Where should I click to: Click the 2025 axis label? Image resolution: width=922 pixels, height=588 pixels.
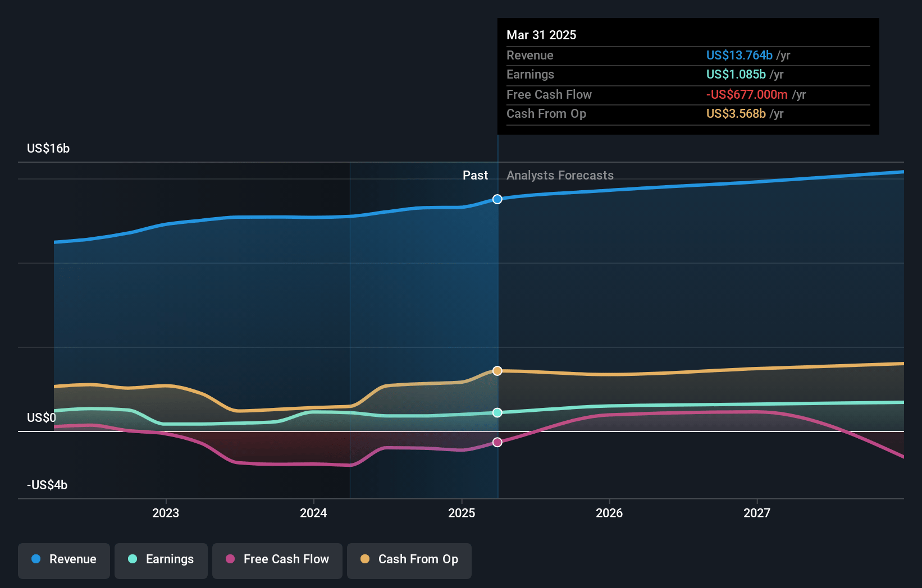(462, 513)
